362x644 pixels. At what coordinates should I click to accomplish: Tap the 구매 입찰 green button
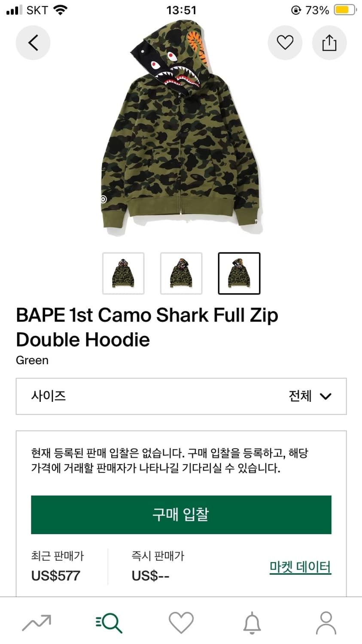pyautogui.click(x=181, y=515)
